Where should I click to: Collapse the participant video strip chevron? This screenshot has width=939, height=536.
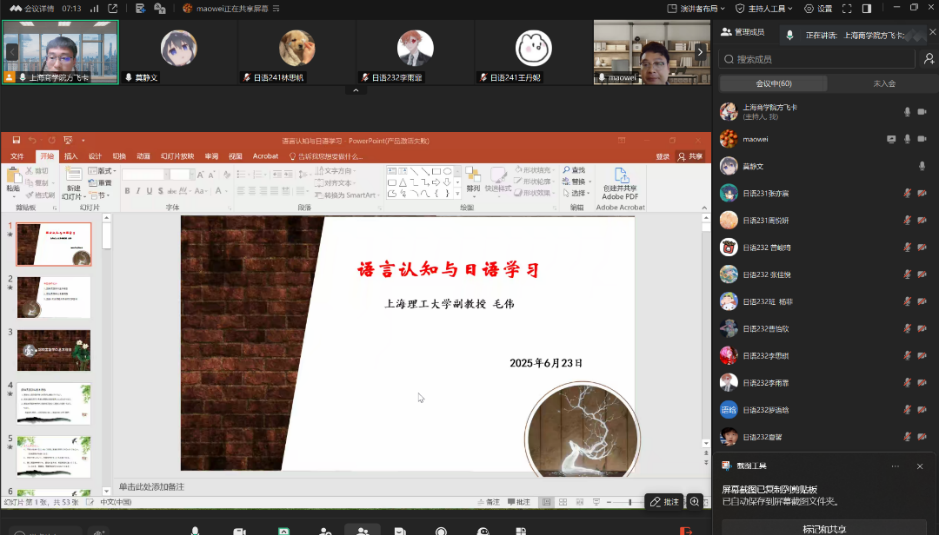(x=355, y=90)
